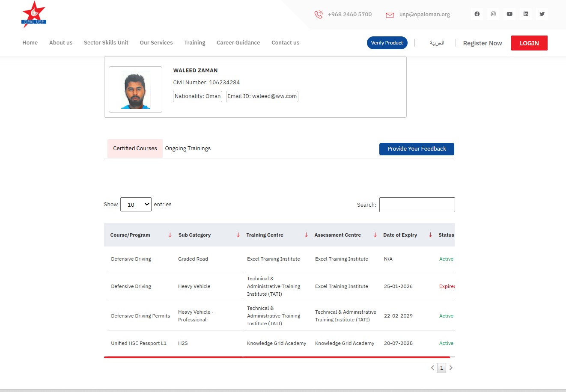The image size is (566, 392).
Task: Open the Facebook social icon
Action: [x=477, y=14]
